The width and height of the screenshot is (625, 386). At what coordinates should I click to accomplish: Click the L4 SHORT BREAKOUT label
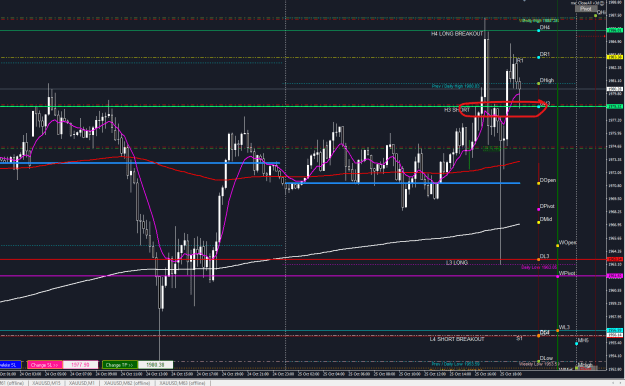tap(457, 339)
